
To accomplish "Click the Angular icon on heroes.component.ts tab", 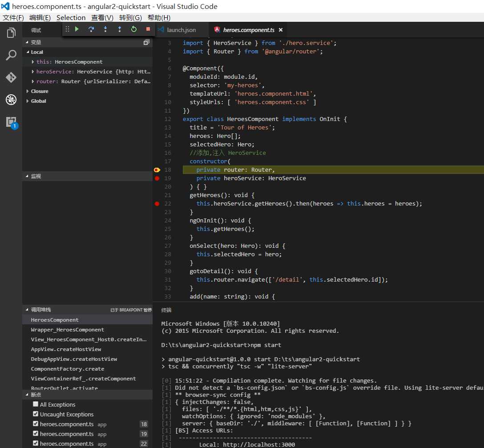I will point(217,30).
